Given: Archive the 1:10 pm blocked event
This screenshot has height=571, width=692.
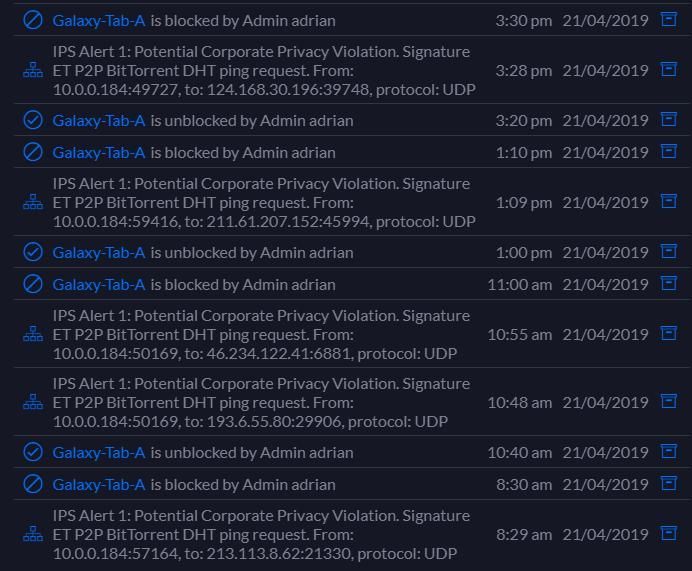Looking at the screenshot, I should tap(669, 151).
